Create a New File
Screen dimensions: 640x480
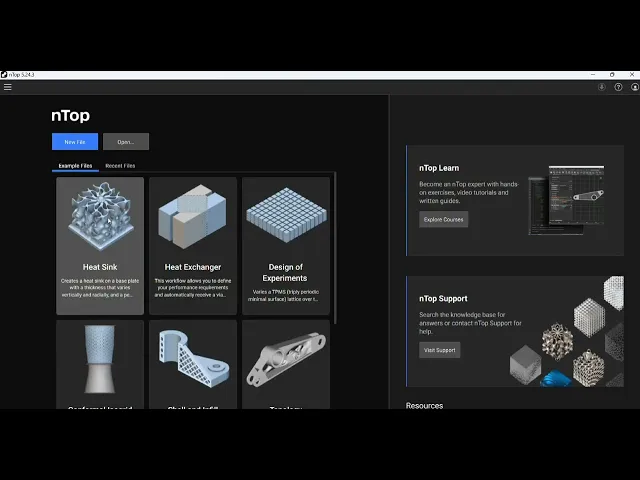(75, 142)
